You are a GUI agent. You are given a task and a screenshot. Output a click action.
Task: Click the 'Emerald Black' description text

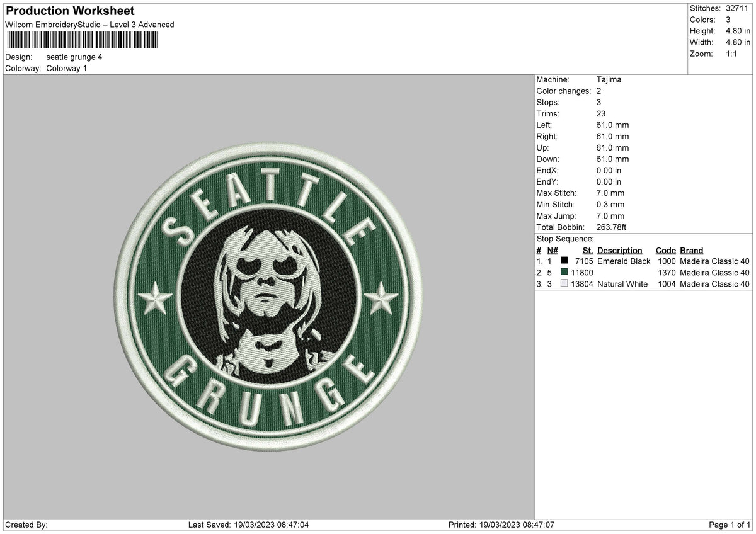coord(624,261)
